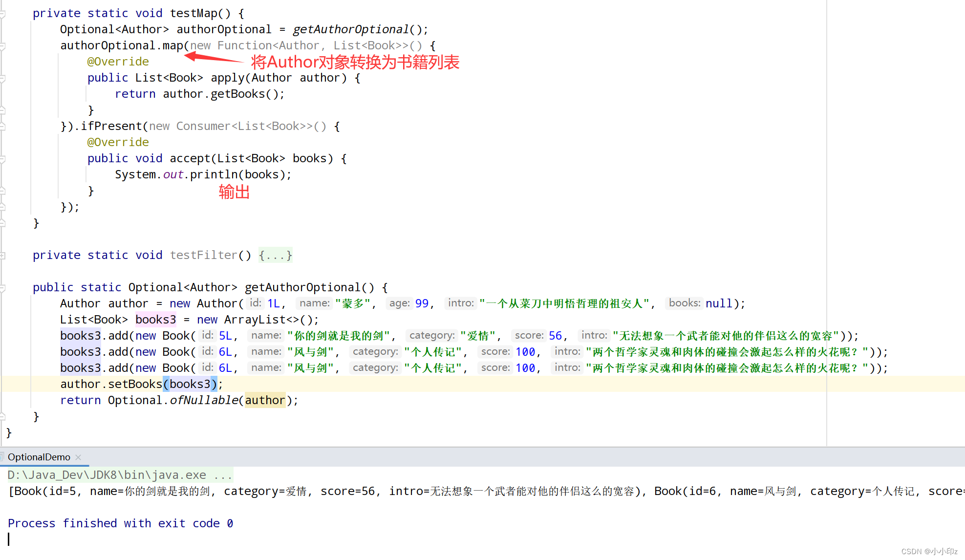Click the java.exe command line link
The height and width of the screenshot is (560, 965).
(120, 475)
